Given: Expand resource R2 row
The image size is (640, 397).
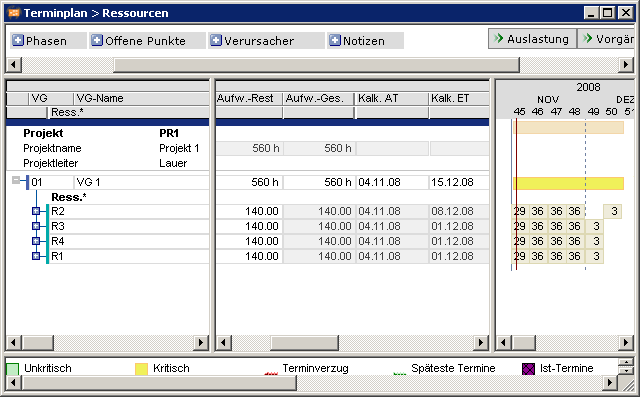Looking at the screenshot, I should coord(36,211).
